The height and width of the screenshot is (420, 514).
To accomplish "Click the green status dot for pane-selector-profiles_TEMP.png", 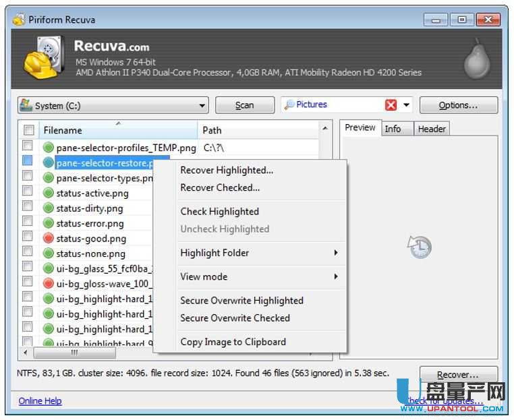I will 49,147.
